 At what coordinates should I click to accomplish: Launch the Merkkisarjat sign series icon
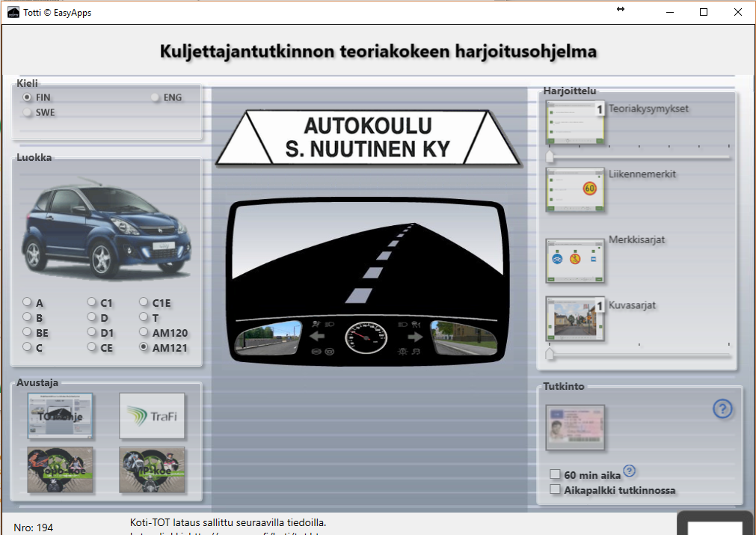(575, 260)
